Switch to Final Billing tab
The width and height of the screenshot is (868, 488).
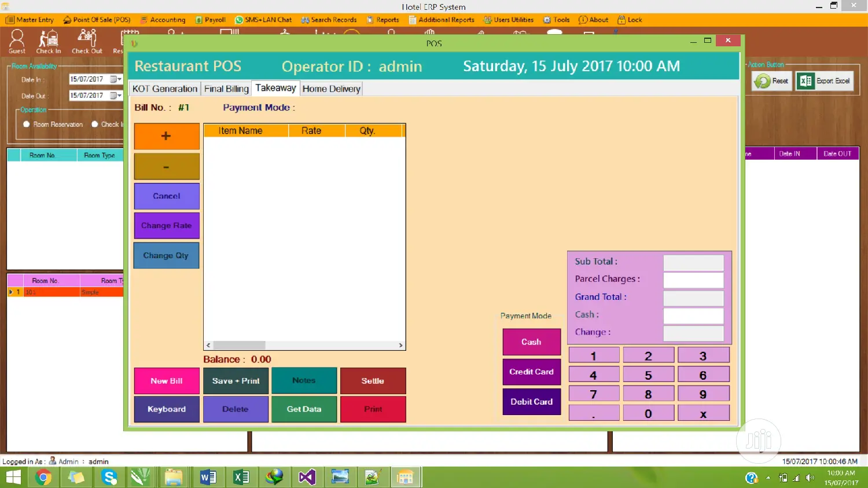tap(226, 89)
